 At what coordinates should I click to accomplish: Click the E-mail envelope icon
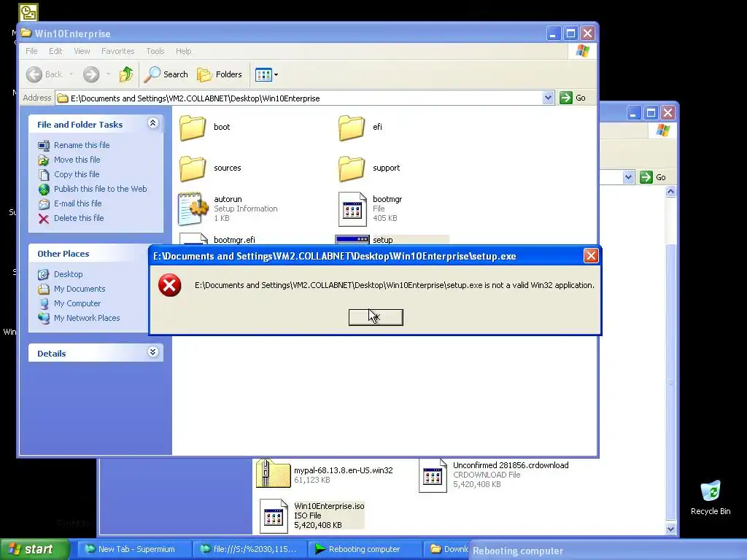pyautogui.click(x=44, y=204)
